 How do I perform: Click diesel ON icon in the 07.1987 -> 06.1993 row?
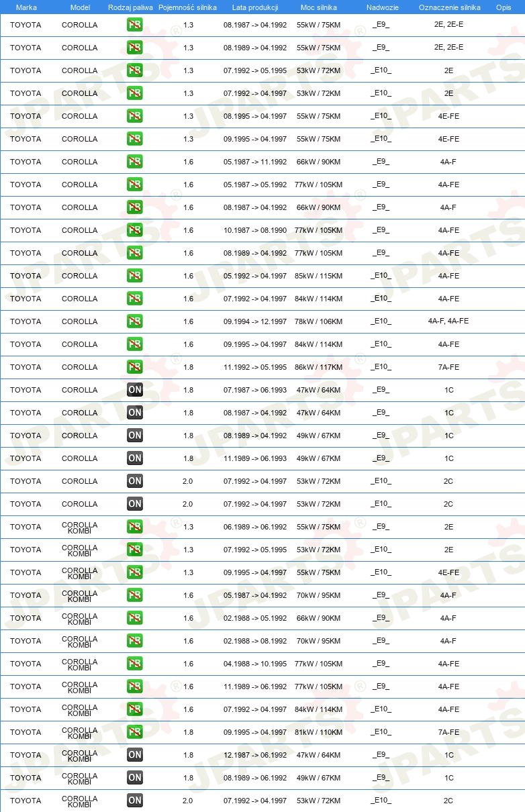(135, 390)
